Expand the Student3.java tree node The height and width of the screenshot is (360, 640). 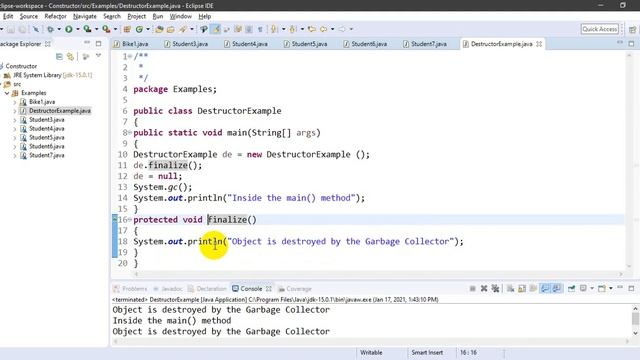pyautogui.click(x=15, y=120)
